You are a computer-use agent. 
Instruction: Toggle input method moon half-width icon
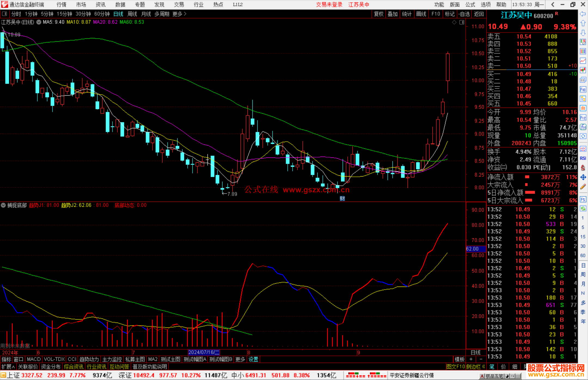click(507, 376)
